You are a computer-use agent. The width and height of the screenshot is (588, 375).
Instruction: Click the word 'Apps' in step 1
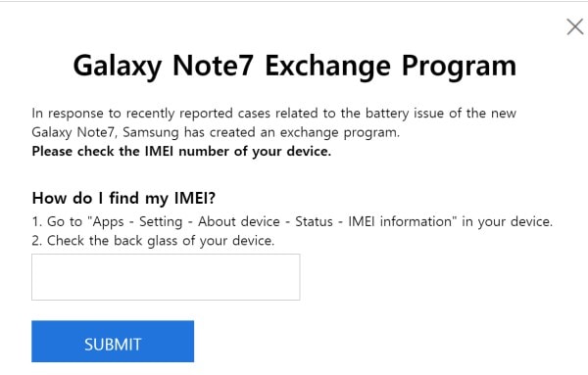click(109, 222)
